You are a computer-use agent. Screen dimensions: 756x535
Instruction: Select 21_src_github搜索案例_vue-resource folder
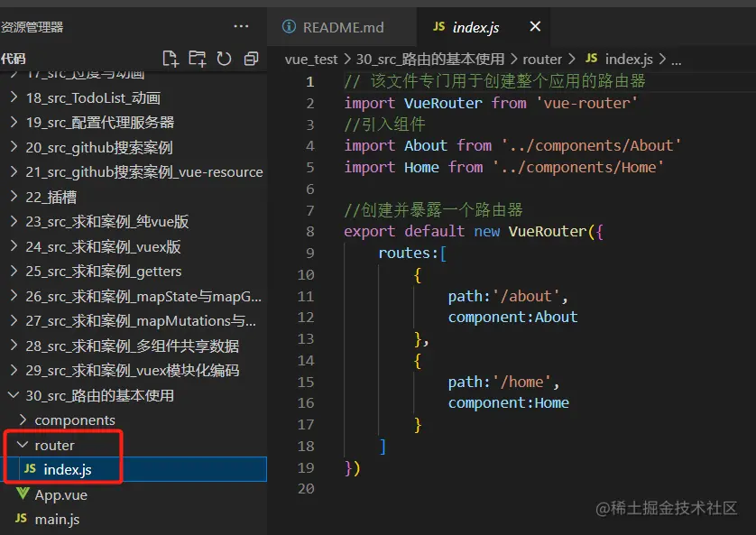pos(134,172)
